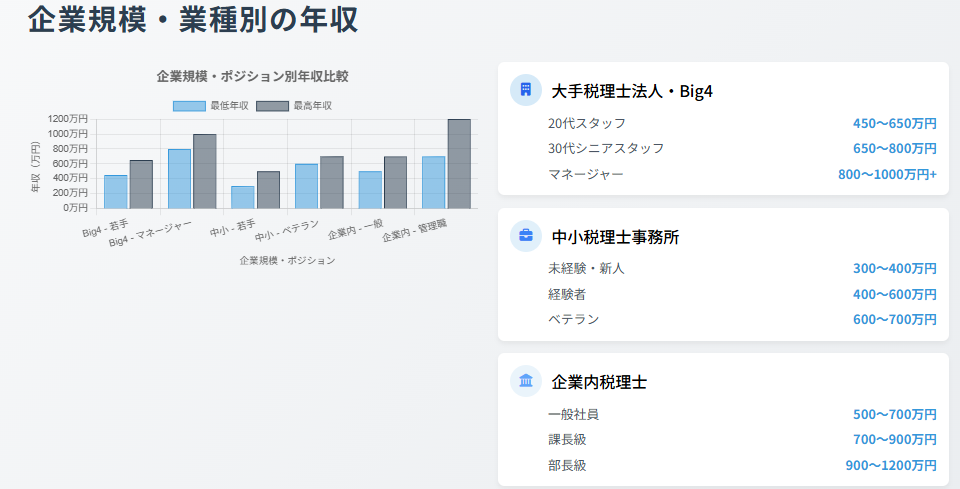Click the briefcase icon beside 中小税理士事務所
This screenshot has height=489, width=960.
coord(526,236)
